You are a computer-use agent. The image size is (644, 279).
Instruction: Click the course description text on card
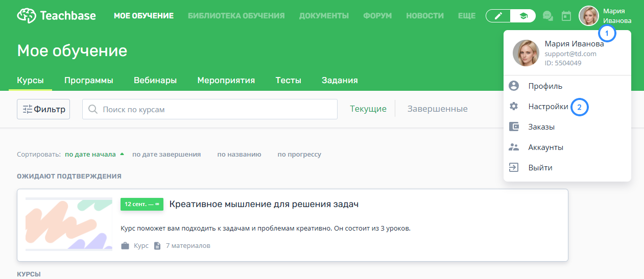click(x=266, y=229)
